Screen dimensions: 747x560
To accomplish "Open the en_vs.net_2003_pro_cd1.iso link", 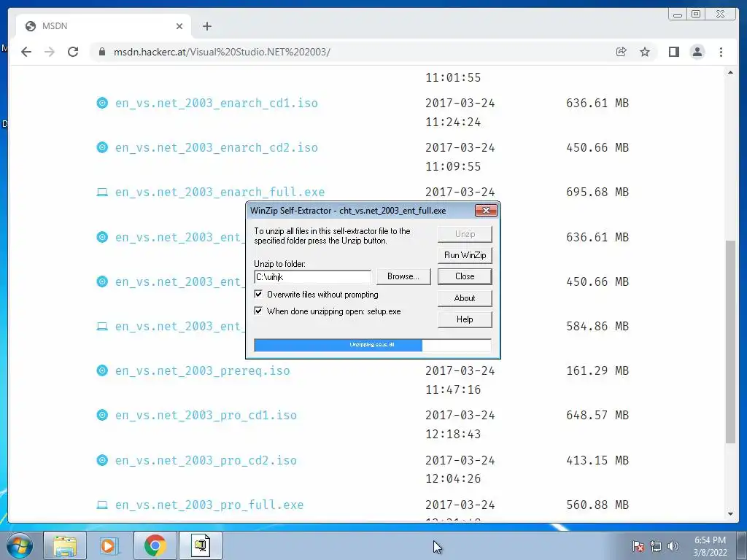I will click(x=206, y=415).
